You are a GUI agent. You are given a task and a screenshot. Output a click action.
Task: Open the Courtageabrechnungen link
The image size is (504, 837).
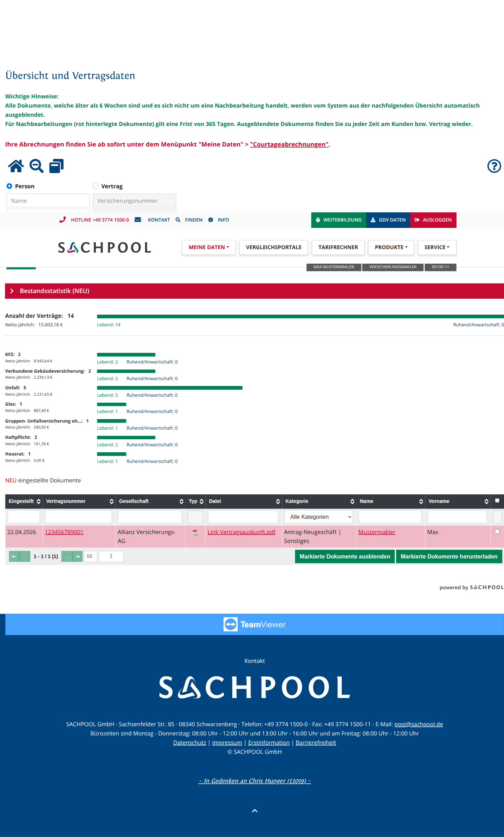point(289,144)
